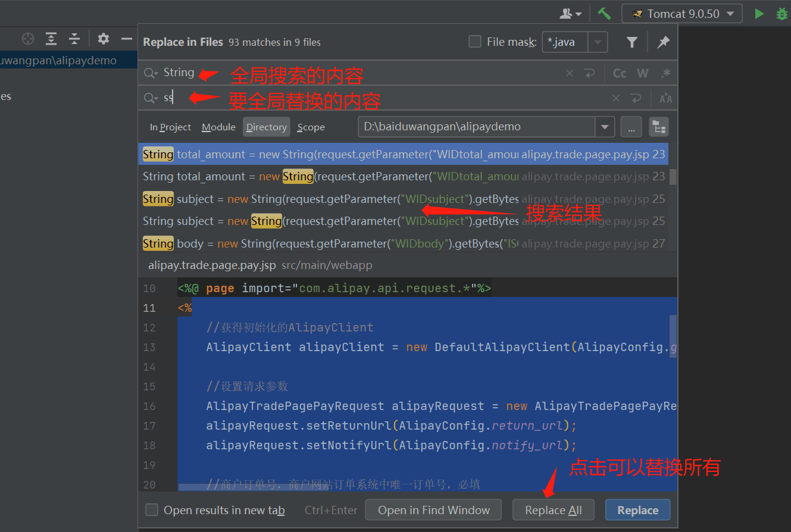Click the results list scrollbar

[673, 177]
